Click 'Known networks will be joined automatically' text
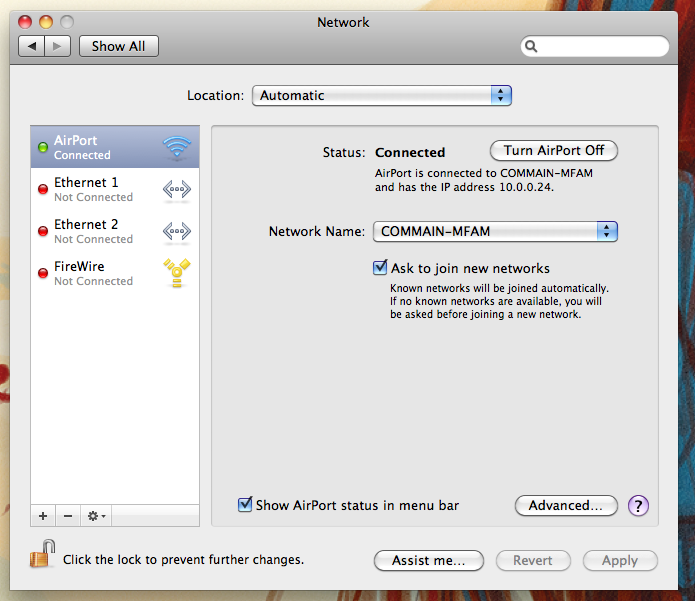This screenshot has width=695, height=601. tap(499, 289)
